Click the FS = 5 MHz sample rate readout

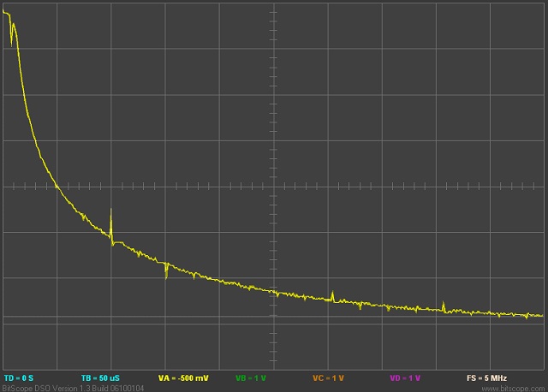(x=487, y=378)
